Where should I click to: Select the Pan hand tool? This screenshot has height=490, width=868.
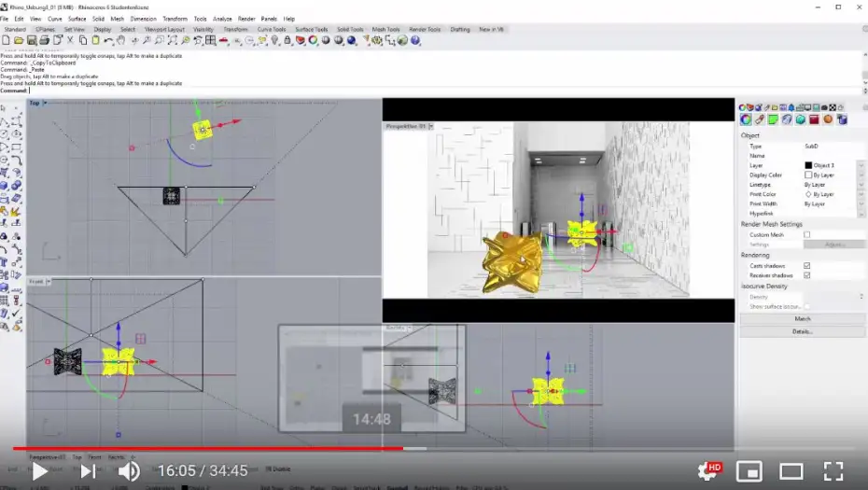pos(120,40)
